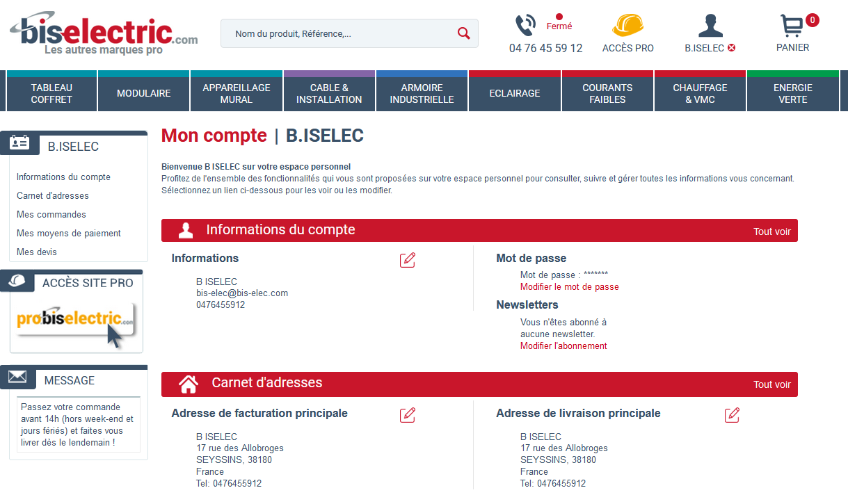Open Informations du compte sidebar link

[63, 177]
